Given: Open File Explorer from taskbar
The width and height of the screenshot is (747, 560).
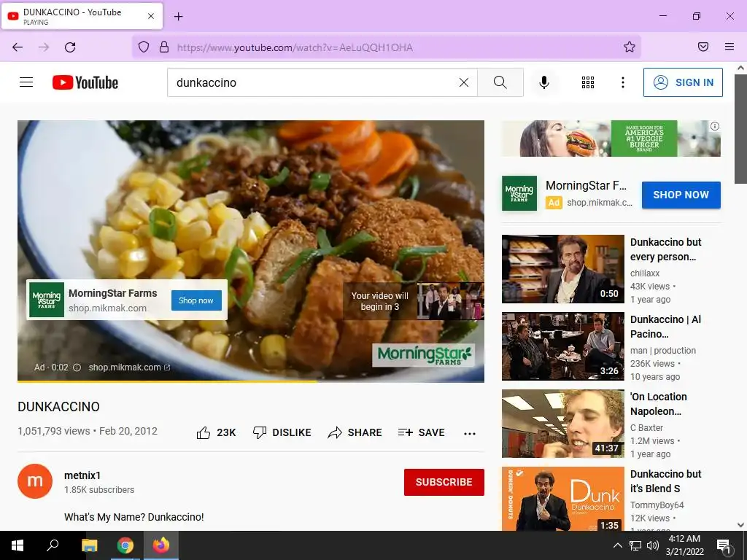Looking at the screenshot, I should coord(89,545).
